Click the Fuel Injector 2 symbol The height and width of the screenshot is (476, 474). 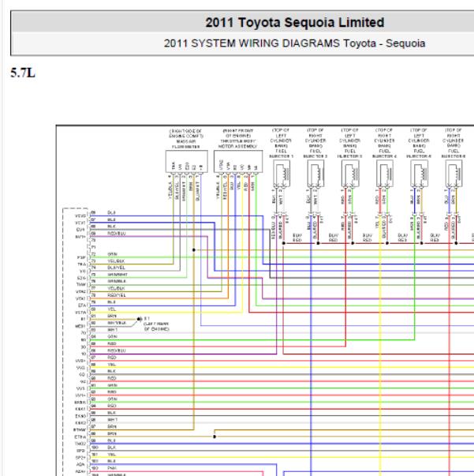point(315,174)
